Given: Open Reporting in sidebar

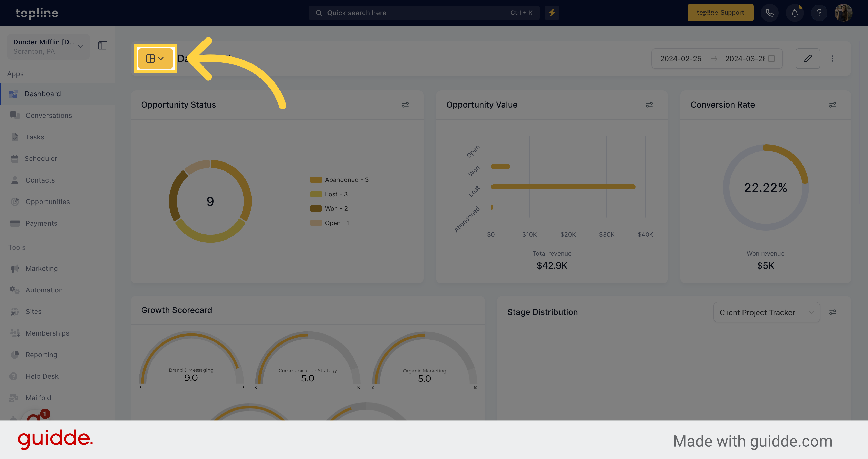Looking at the screenshot, I should pyautogui.click(x=41, y=355).
